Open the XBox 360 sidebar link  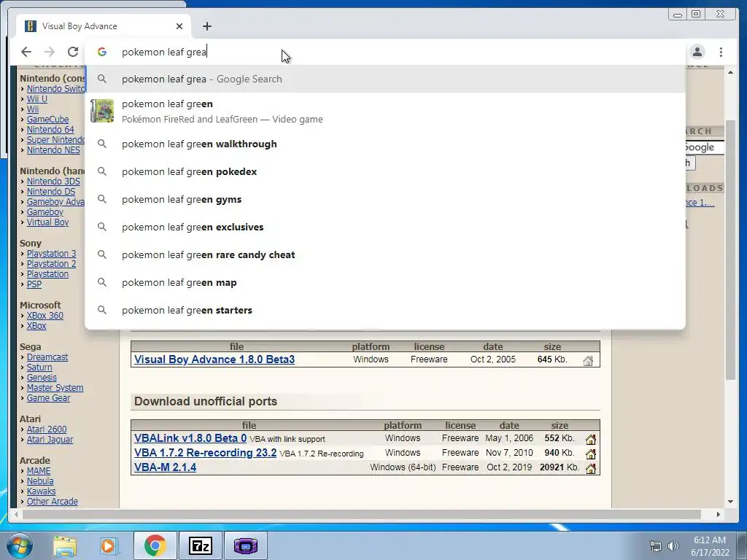pos(44,316)
